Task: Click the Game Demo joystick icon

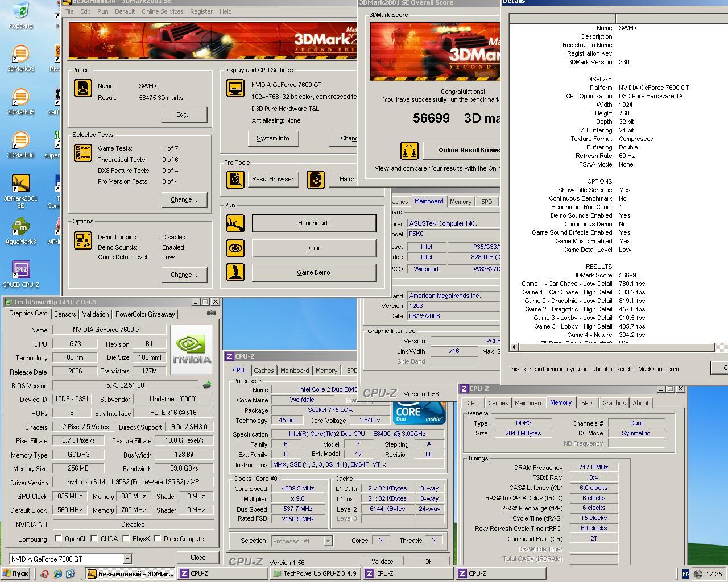Action: coord(235,272)
